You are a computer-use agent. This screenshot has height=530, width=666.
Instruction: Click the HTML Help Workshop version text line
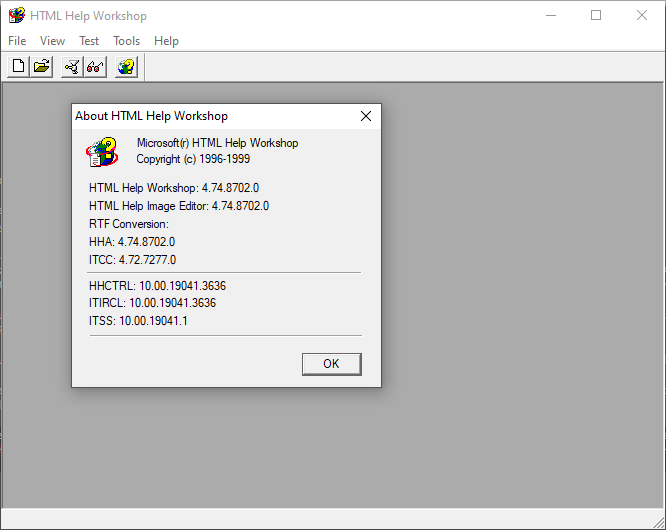click(174, 188)
